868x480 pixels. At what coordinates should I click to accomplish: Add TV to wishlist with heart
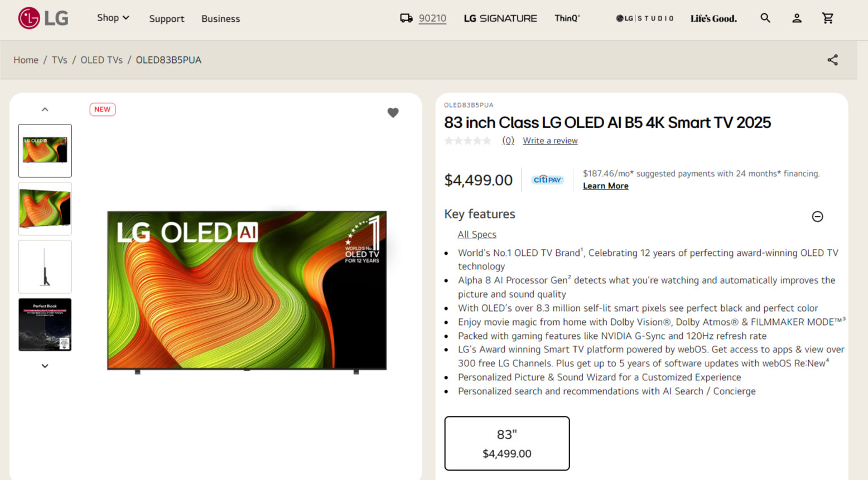393,113
